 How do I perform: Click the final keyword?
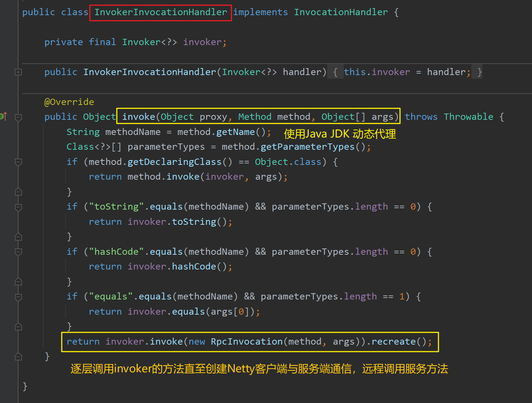tap(102, 42)
